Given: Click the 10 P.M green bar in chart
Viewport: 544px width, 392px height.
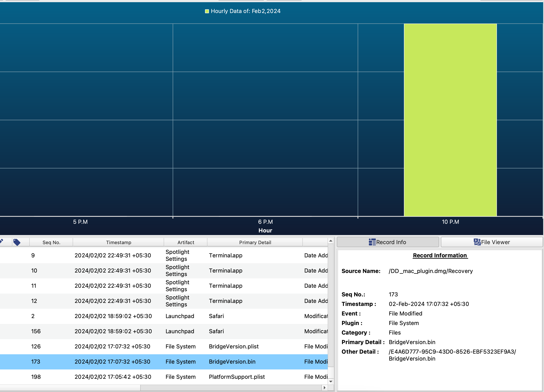Looking at the screenshot, I should point(450,120).
